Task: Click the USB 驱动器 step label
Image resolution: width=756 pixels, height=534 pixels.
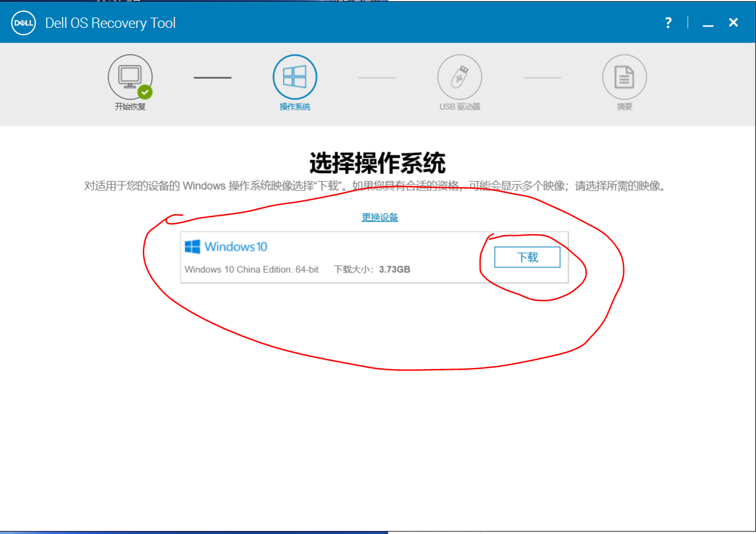Action: point(460,107)
